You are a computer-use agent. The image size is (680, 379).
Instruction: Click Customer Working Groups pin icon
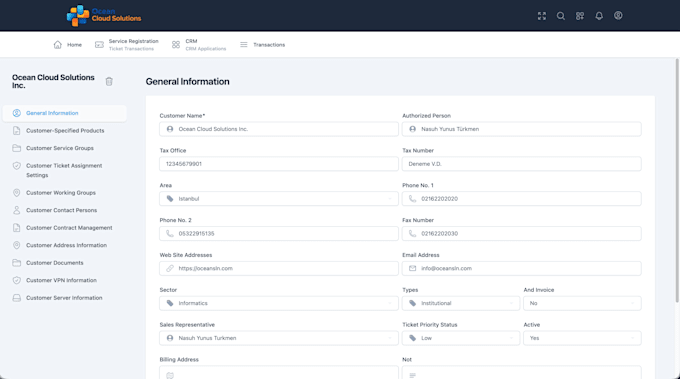click(x=16, y=193)
